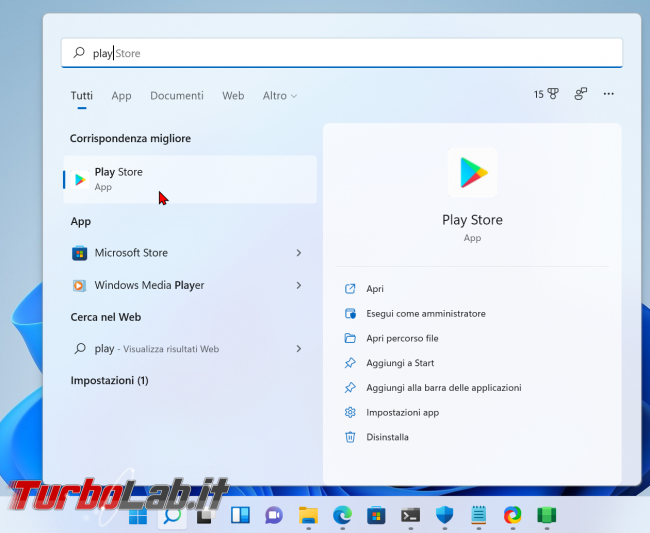Viewport: 650px width, 533px height.
Task: Open the Altro dropdown filter
Action: click(x=280, y=96)
